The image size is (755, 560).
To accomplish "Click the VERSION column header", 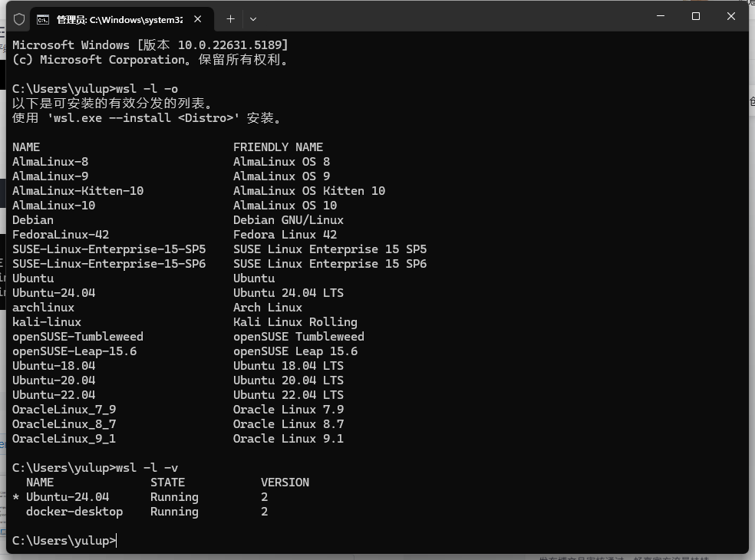I will (x=285, y=482).
